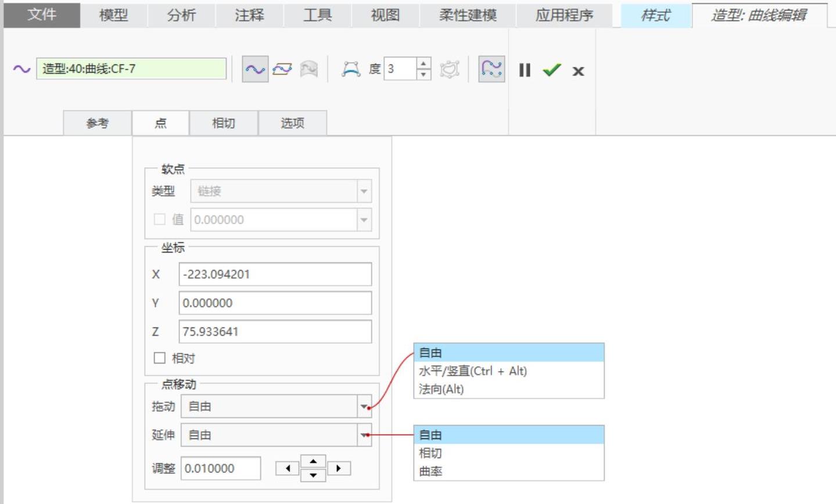Click the X coordinate input field
Viewport: 836px width, 504px height.
click(275, 274)
